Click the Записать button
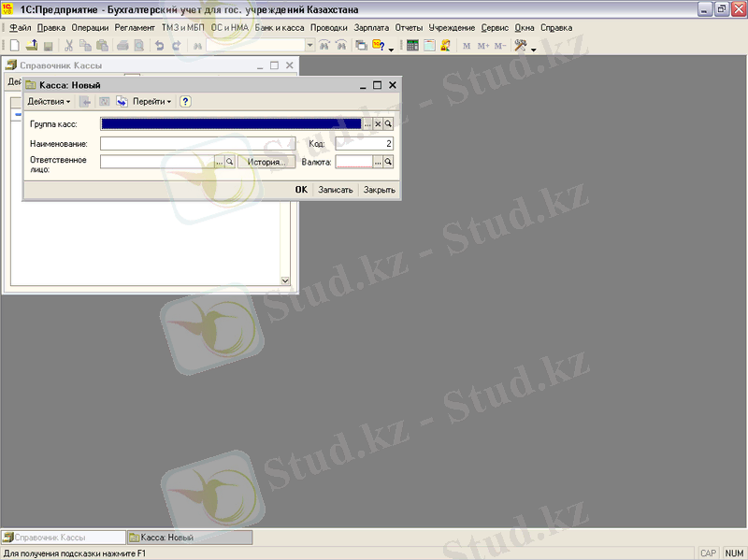 click(x=336, y=190)
